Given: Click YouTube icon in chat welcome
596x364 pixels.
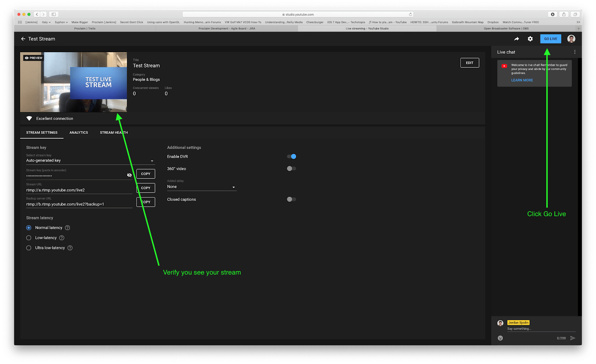Looking at the screenshot, I should tap(504, 66).
